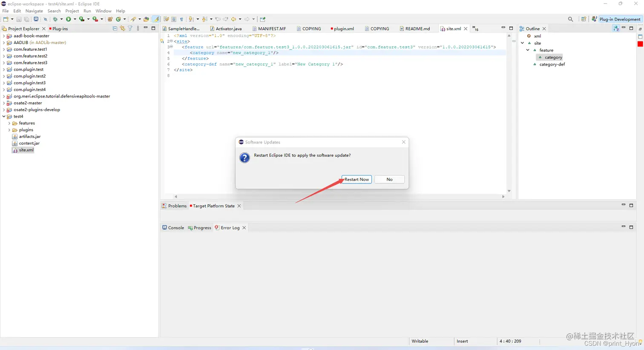Collapse the test4 project node

(x=4, y=116)
